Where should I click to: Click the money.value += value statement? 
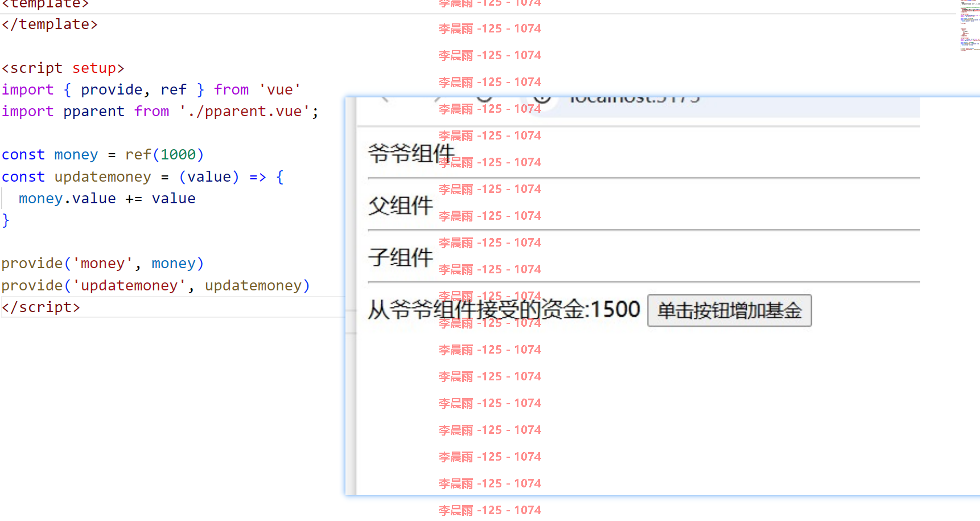107,198
